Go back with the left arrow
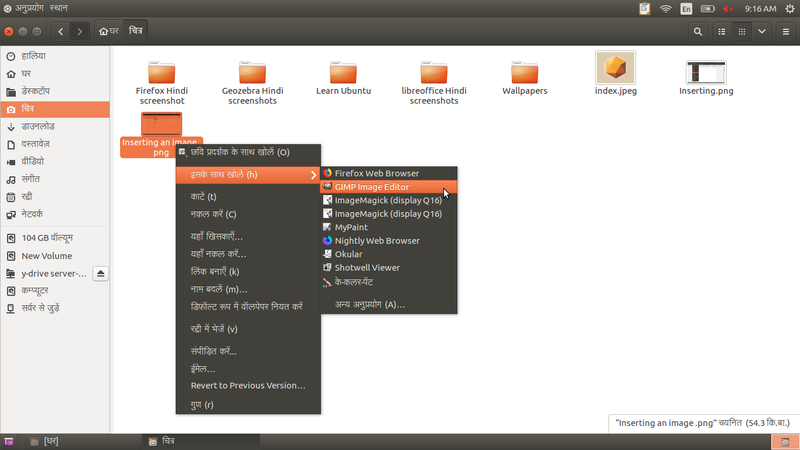 click(61, 32)
